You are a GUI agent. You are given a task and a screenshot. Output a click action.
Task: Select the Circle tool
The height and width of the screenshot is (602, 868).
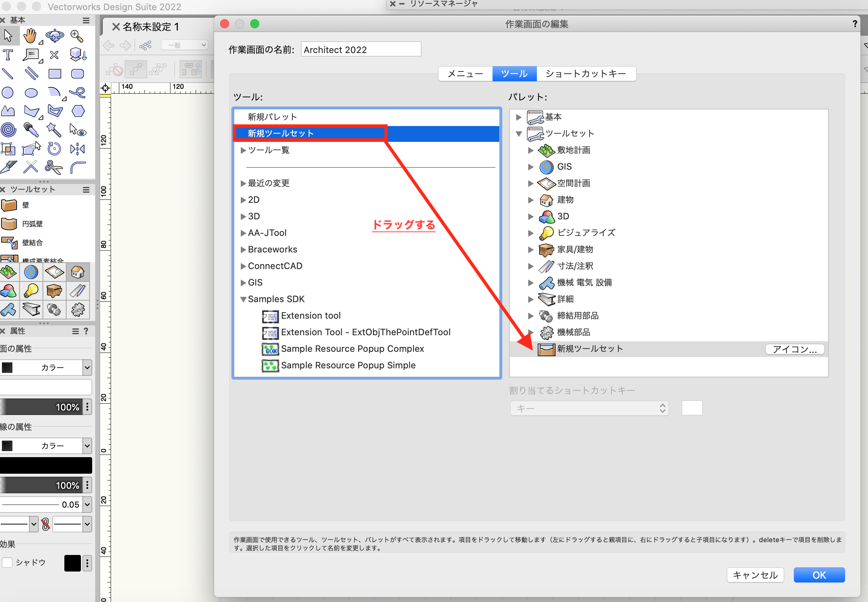8,93
